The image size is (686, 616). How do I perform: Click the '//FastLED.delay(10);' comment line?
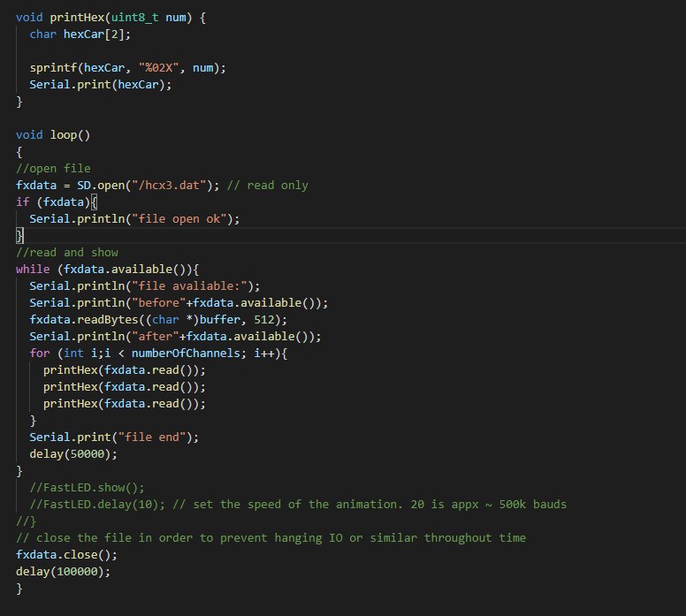[298, 505]
